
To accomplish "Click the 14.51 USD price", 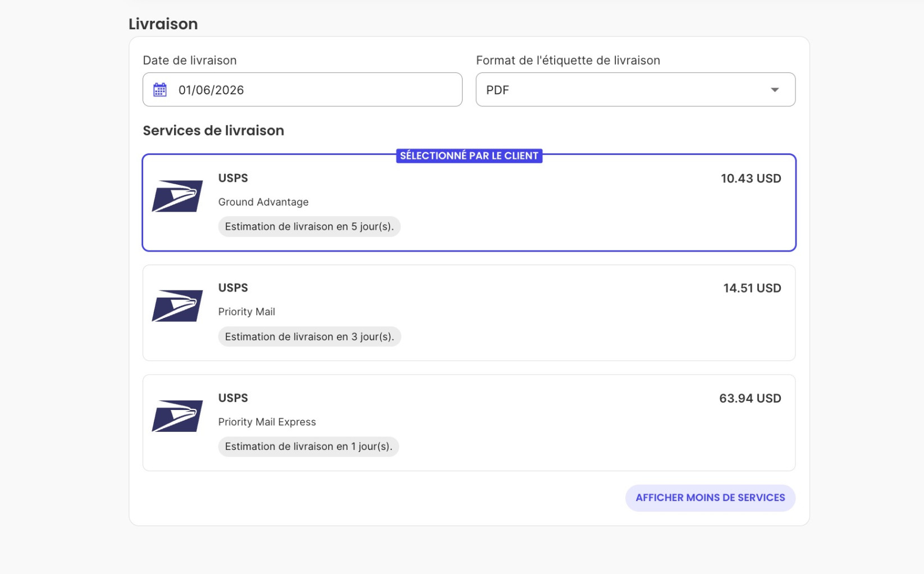I will point(752,288).
